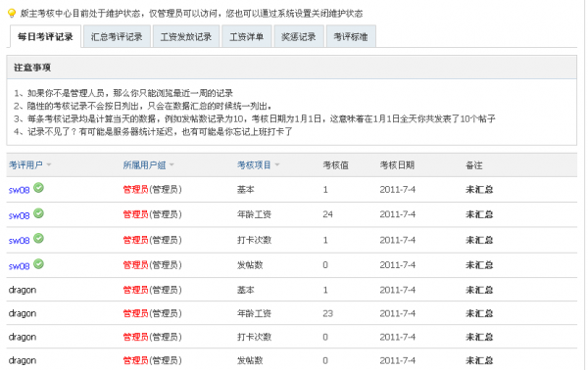Click 管理员 group in sw08 年龄工资 row
This screenshot has height=370, width=588.
point(136,214)
